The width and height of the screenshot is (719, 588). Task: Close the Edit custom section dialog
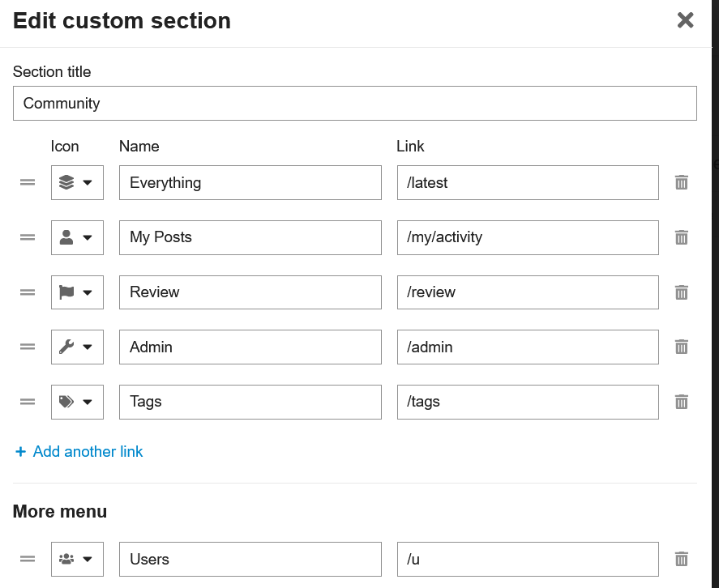click(685, 20)
